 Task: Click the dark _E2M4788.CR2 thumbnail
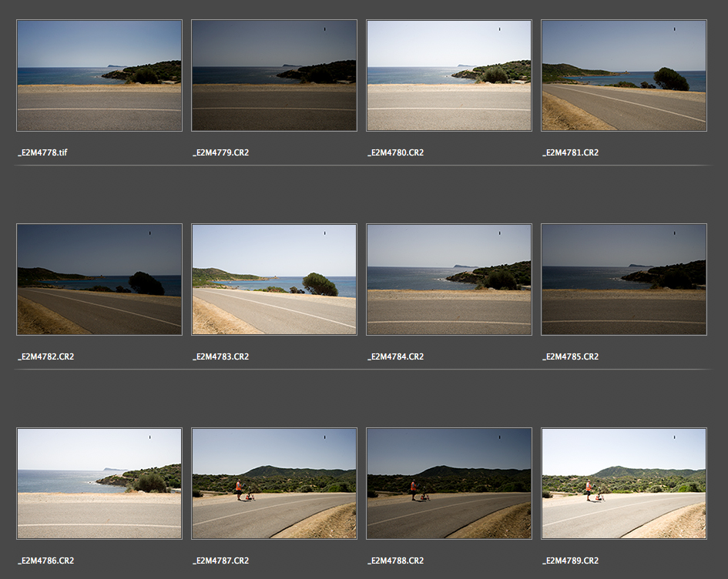449,484
